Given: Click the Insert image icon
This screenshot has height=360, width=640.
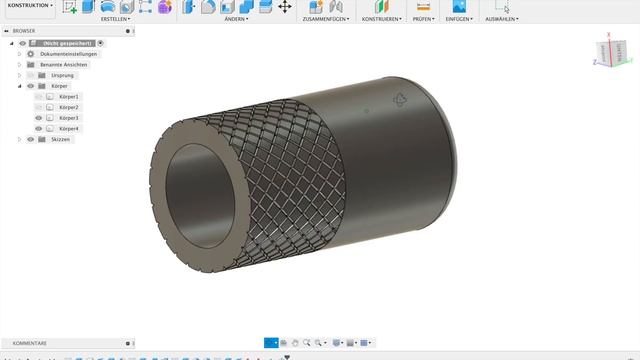Looking at the screenshot, I should [459, 7].
